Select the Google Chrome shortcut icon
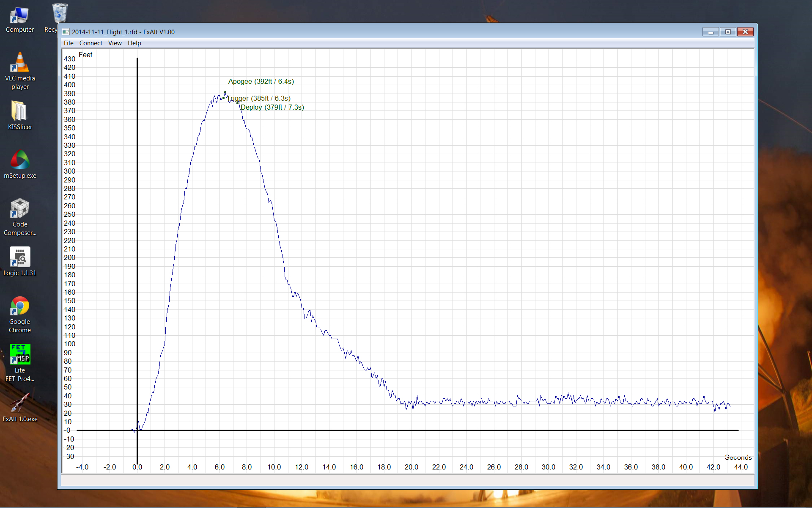The image size is (812, 508). pyautogui.click(x=19, y=315)
